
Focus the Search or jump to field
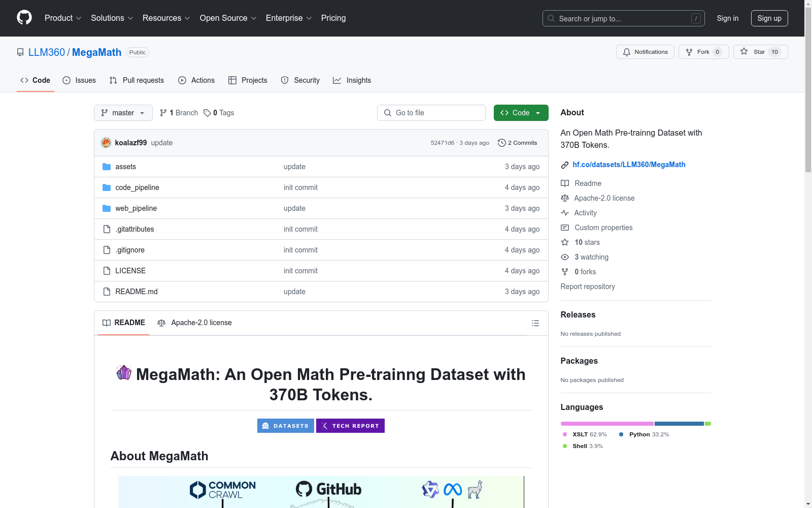pos(624,18)
